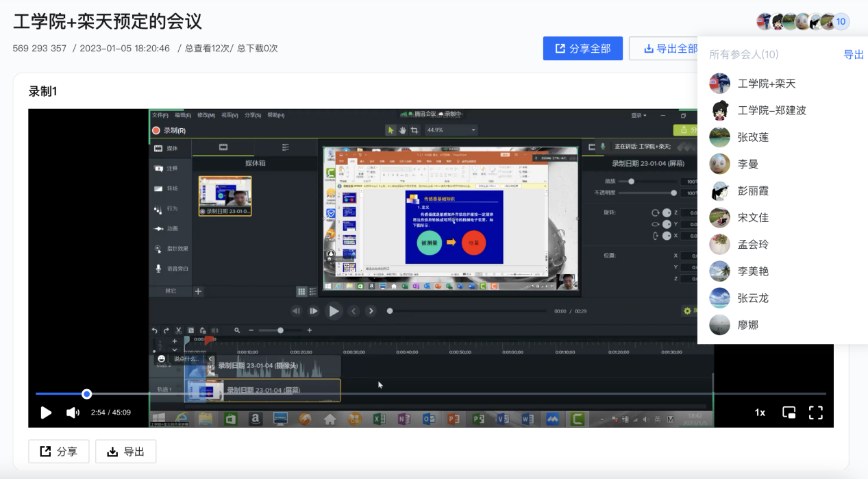Click 导出 link in participants panel
Image resolution: width=868 pixels, height=479 pixels.
[x=853, y=55]
